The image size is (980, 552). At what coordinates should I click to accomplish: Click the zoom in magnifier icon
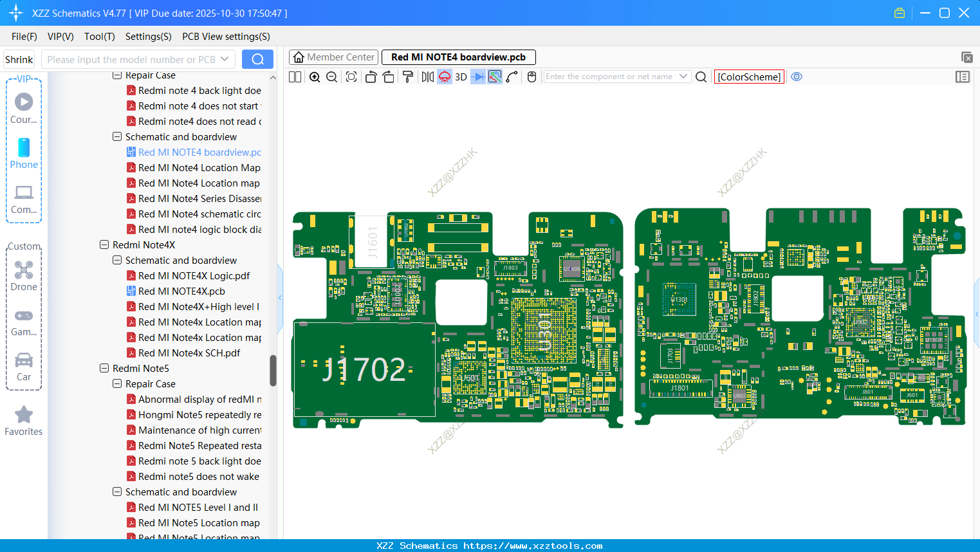coord(315,77)
